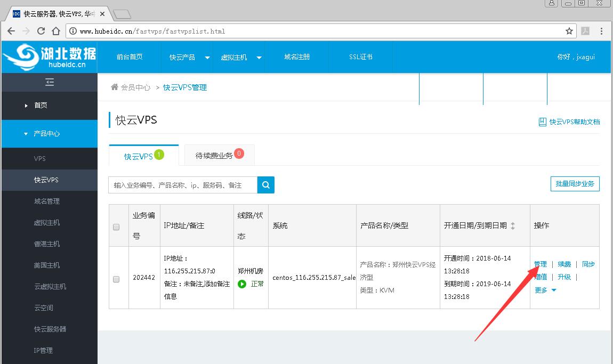Image resolution: width=613 pixels, height=364 pixels.
Task: Expand the 快云产品 dropdown
Action: tap(207, 58)
